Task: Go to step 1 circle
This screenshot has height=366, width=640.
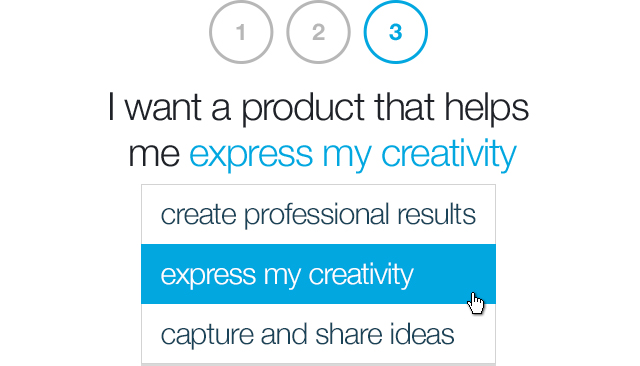Action: click(241, 32)
